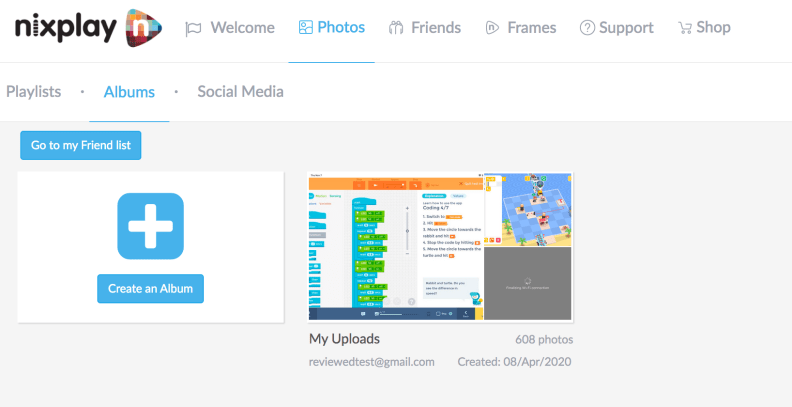Go to the Frames section
This screenshot has height=407, width=792.
[x=532, y=27]
